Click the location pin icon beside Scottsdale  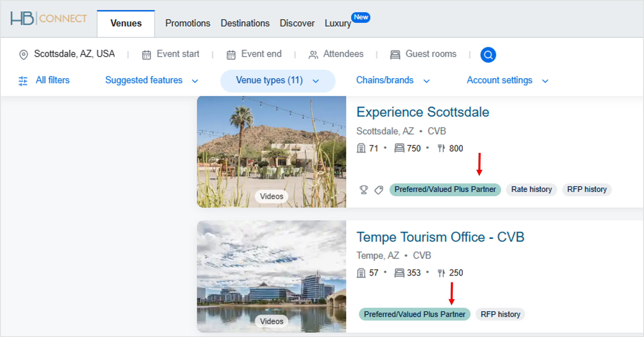point(24,55)
